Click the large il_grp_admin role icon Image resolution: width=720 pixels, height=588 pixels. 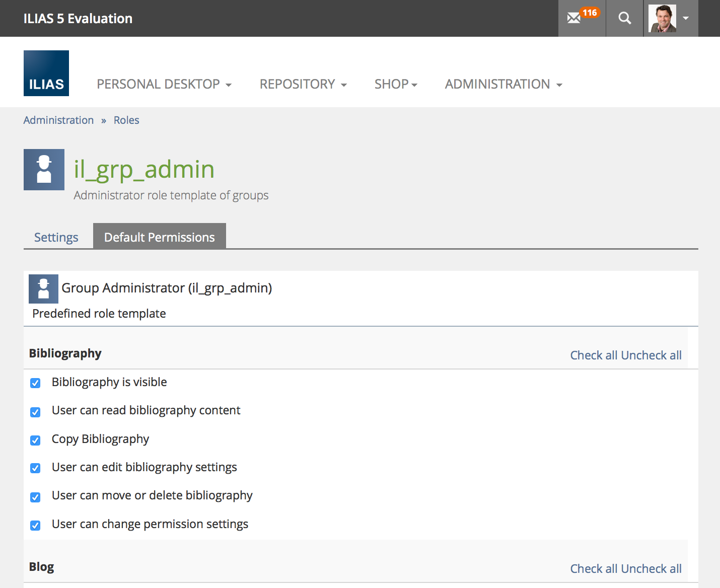(44, 170)
